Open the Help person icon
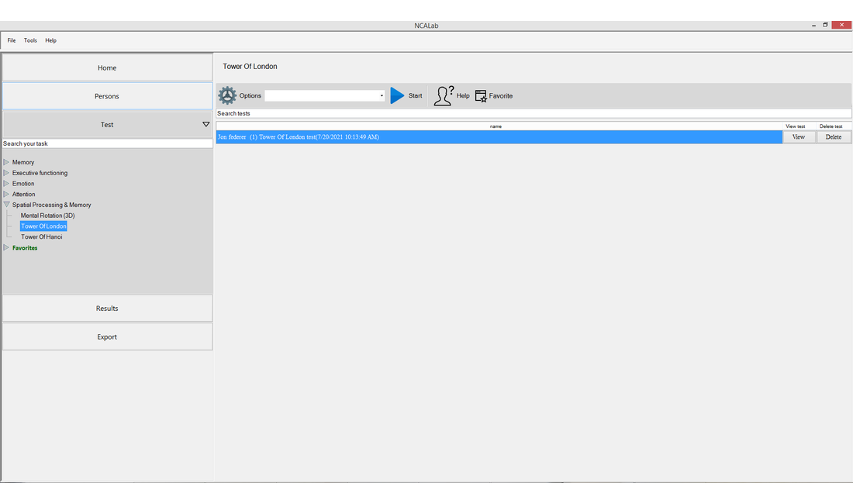853x504 pixels. point(444,95)
